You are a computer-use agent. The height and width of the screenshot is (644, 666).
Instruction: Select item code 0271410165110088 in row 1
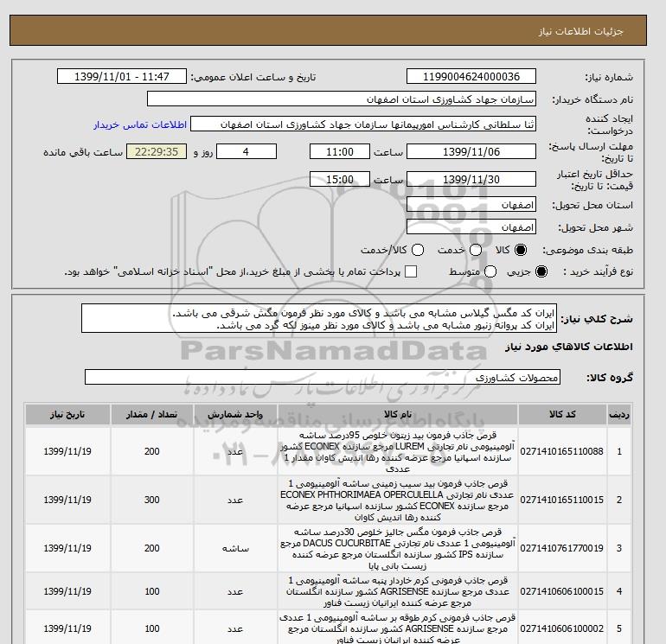[x=561, y=451]
